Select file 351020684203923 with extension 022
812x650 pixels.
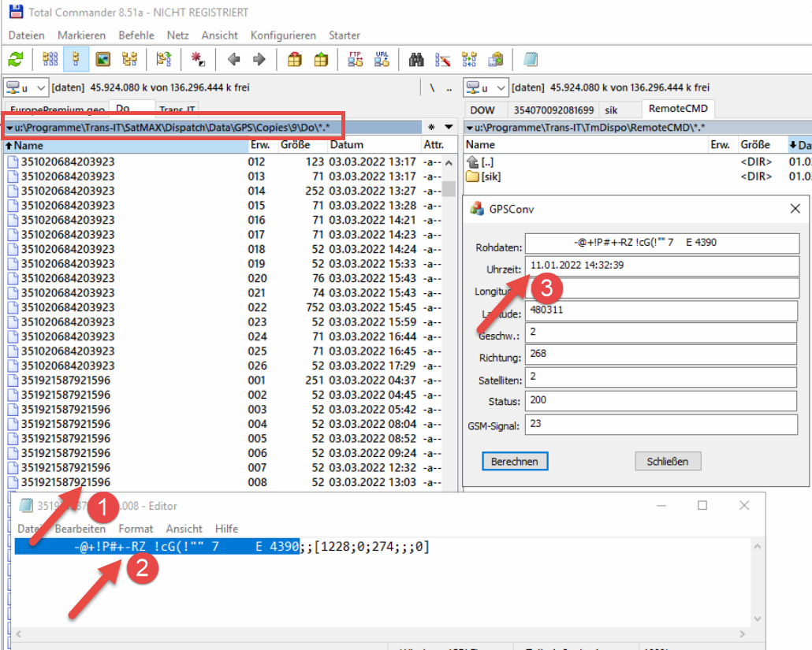pos(224,307)
